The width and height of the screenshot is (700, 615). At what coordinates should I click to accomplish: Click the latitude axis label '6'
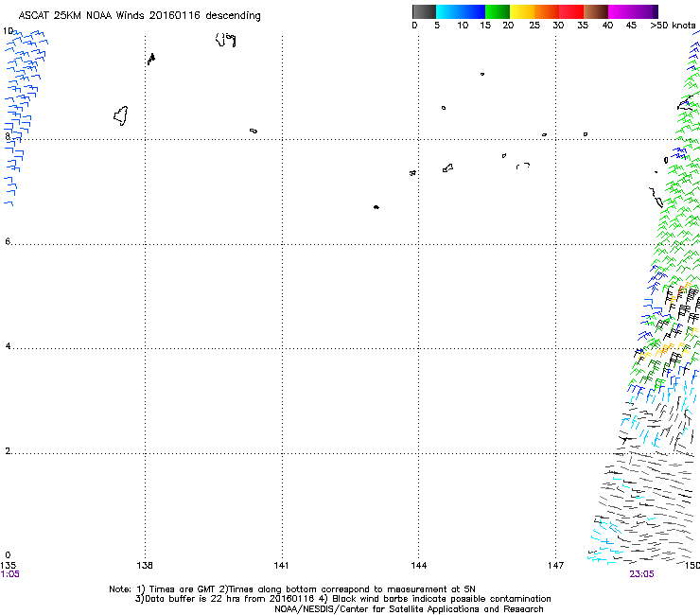click(x=8, y=241)
